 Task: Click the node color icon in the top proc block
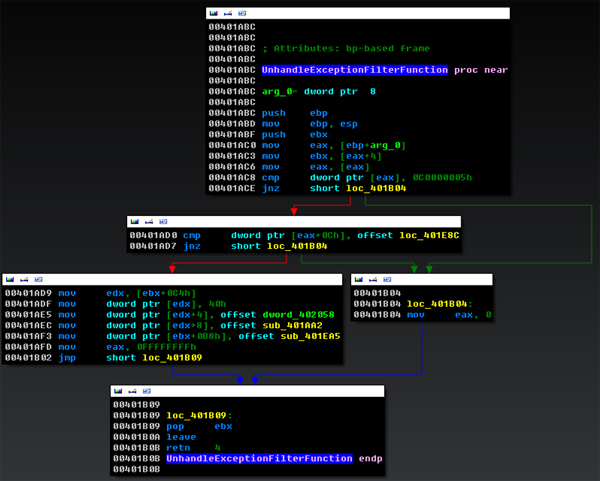214,13
